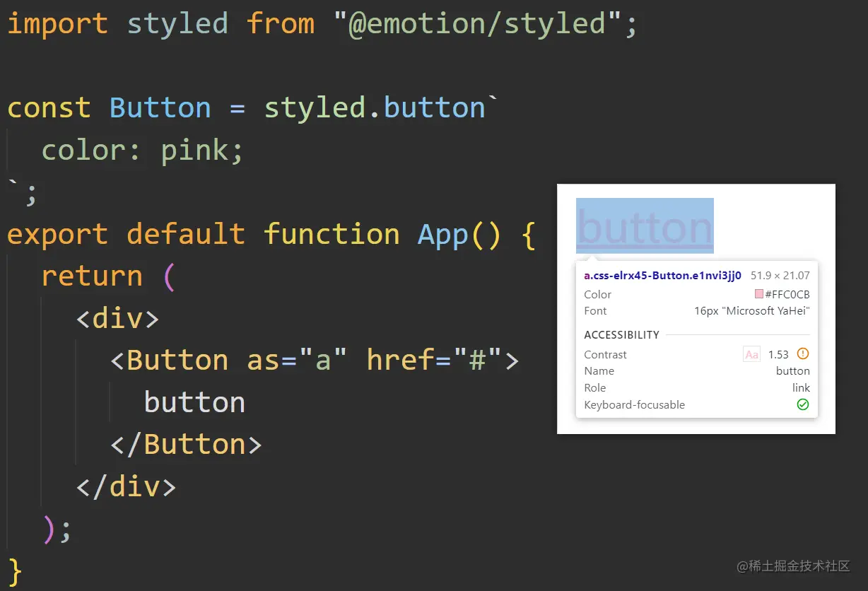Viewport: 868px width, 591px height.
Task: Click the closing </div> tag
Action: coord(126,486)
